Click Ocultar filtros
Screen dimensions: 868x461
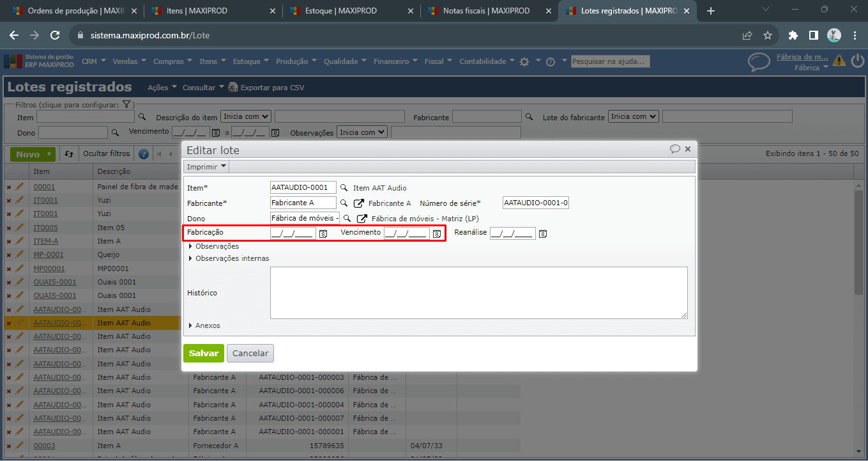point(107,153)
